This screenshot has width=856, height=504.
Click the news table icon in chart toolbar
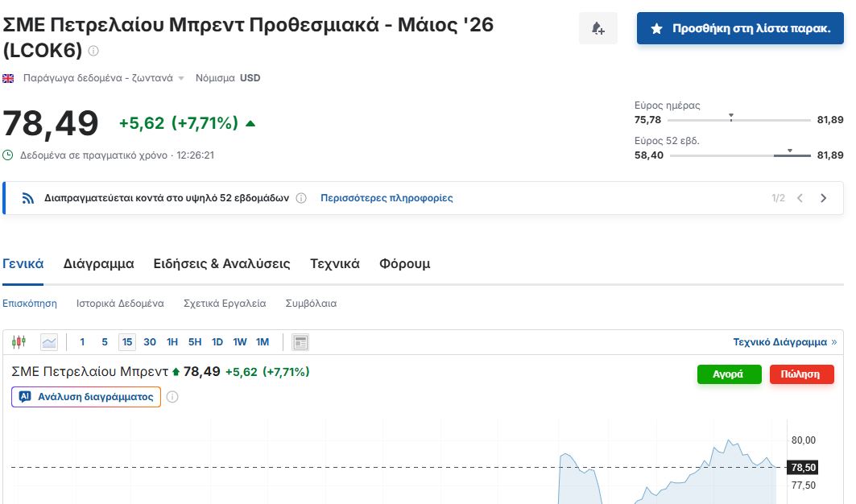coord(300,342)
